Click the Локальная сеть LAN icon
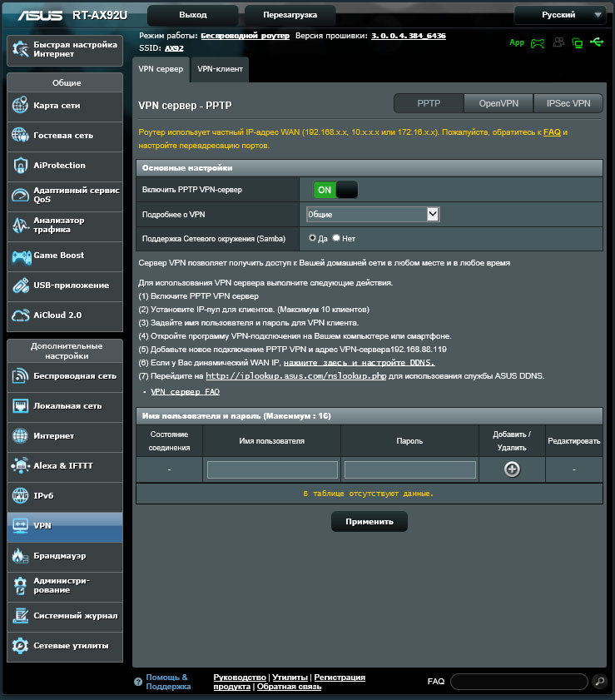Screen dimensions: 615x700 click(20, 406)
